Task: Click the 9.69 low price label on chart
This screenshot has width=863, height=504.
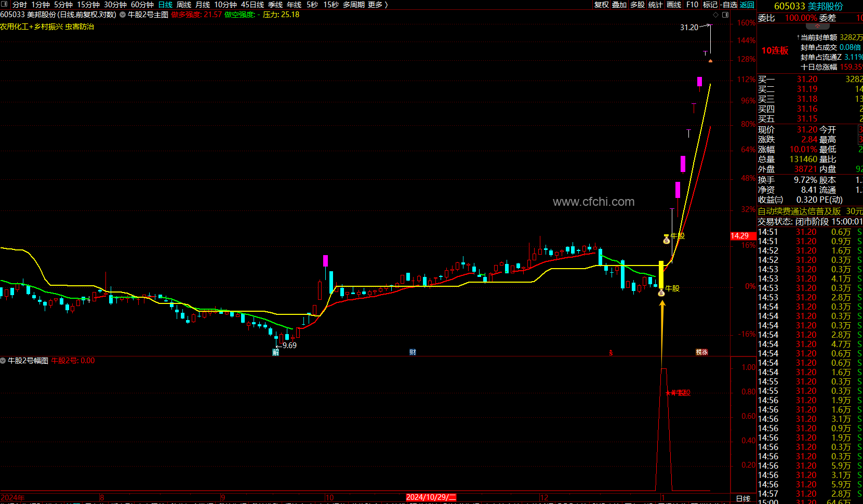Action: coord(289,346)
